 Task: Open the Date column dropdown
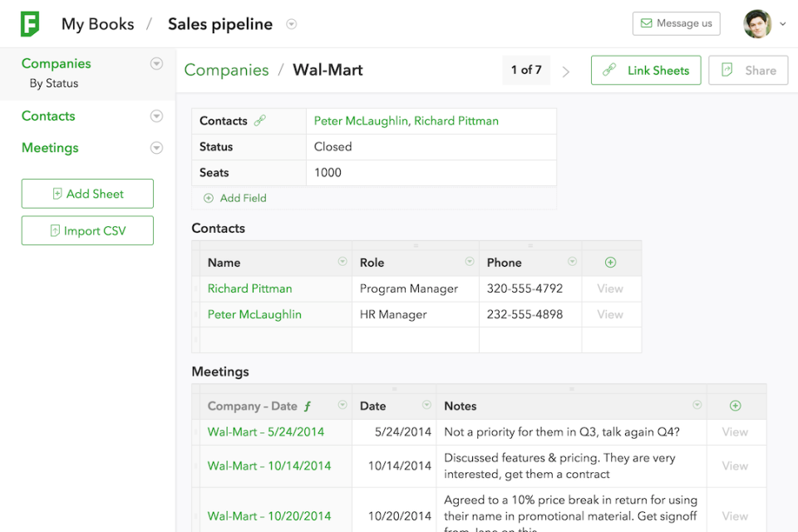(x=426, y=405)
